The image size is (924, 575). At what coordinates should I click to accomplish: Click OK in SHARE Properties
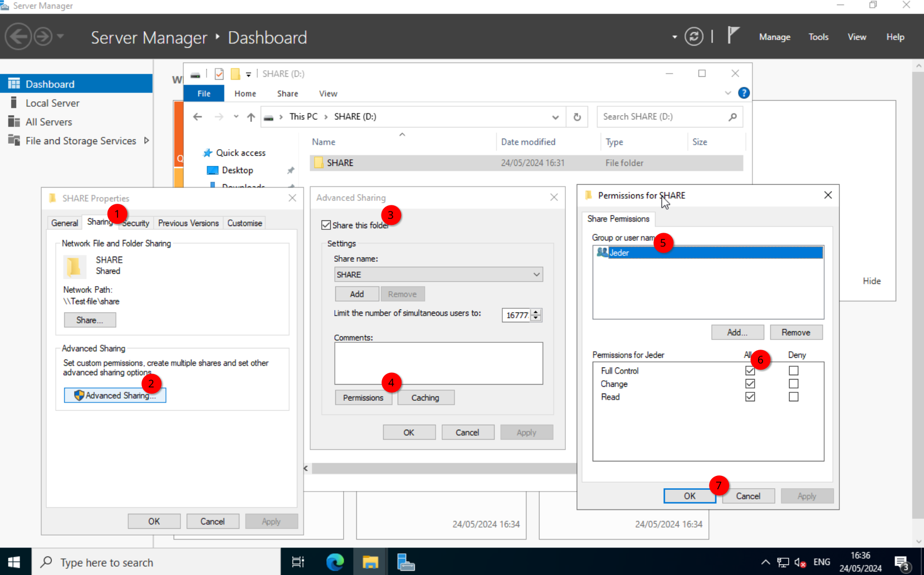[154, 522]
